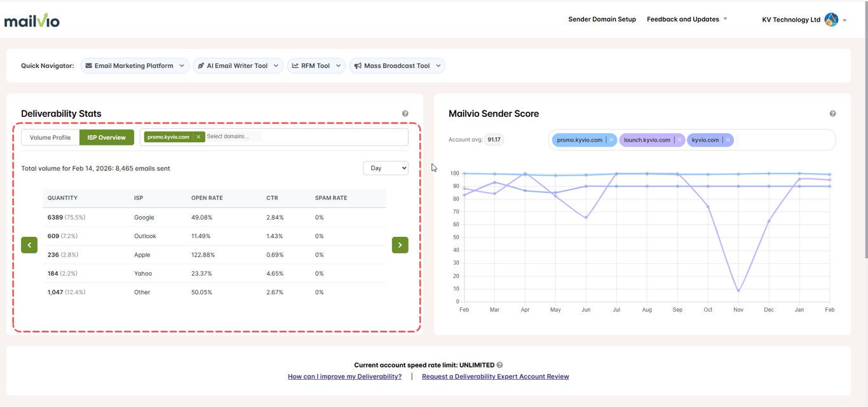The height and width of the screenshot is (407, 868).
Task: Click envelope icon in Email Marketing Platform
Action: [x=89, y=66]
